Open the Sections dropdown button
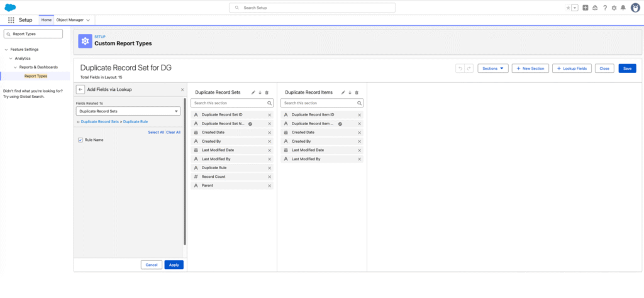 point(493,69)
